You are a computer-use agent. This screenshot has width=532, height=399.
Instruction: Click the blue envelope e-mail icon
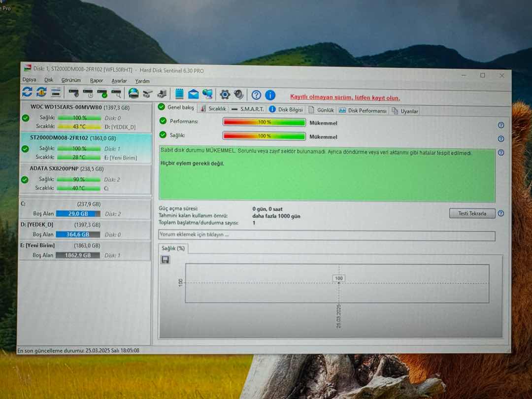coord(194,94)
